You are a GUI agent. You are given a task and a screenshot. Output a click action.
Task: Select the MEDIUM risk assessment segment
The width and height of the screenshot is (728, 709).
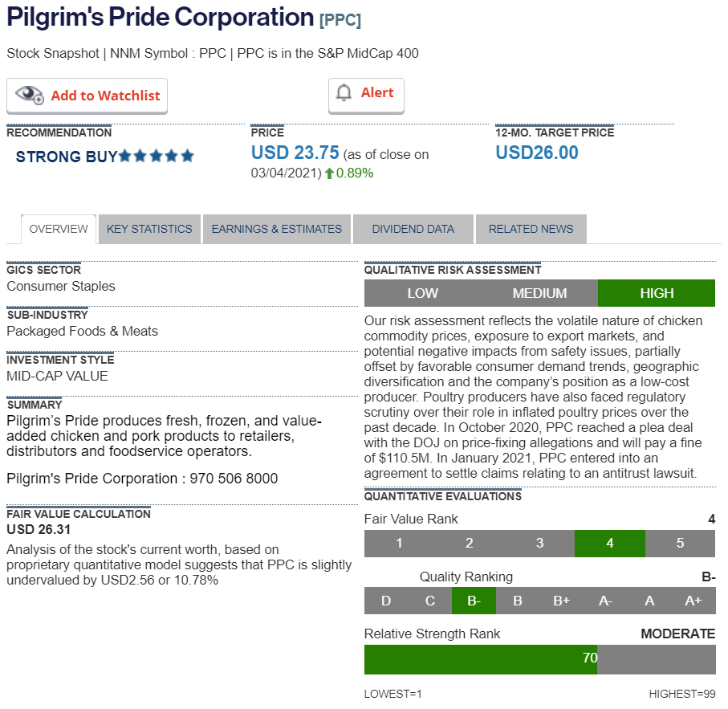coord(539,293)
